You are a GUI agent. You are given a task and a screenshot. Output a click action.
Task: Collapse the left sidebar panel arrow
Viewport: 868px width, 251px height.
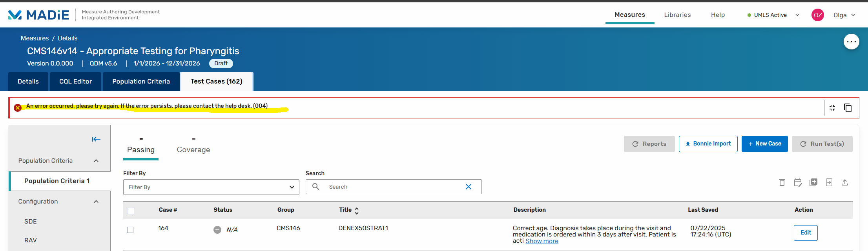pos(96,139)
